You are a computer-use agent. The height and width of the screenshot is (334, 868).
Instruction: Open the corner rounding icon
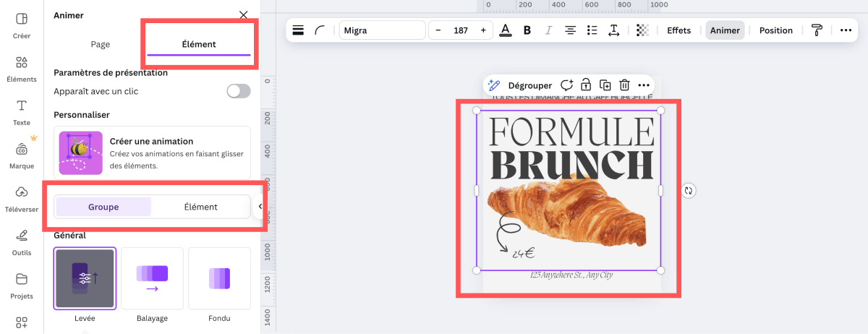[x=320, y=30]
